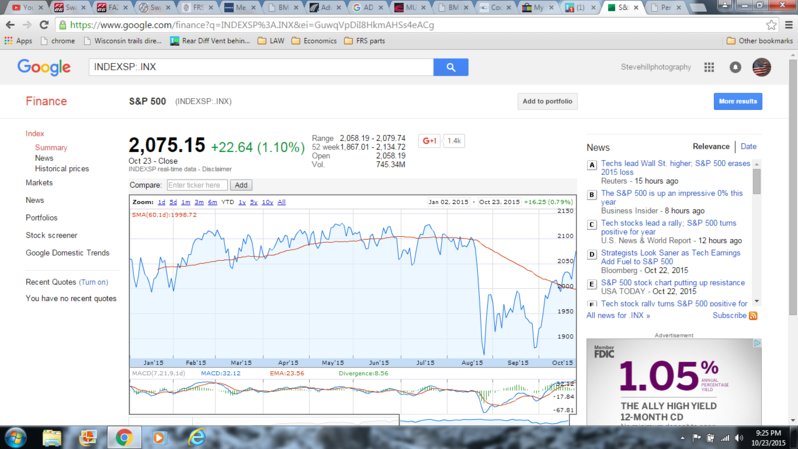This screenshot has width=798, height=449.
Task: Set chart zoom to 10y
Action: pos(267,202)
